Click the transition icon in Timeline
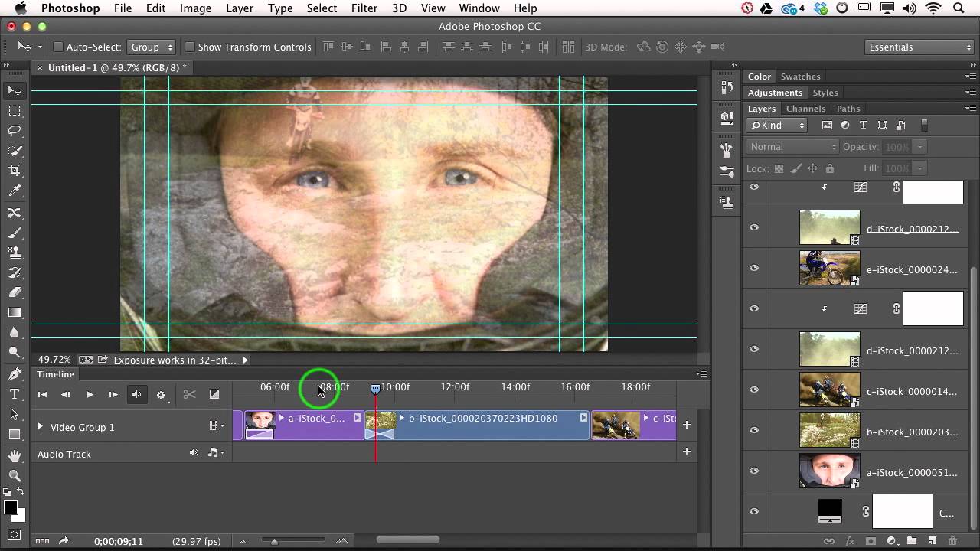 pos(214,394)
